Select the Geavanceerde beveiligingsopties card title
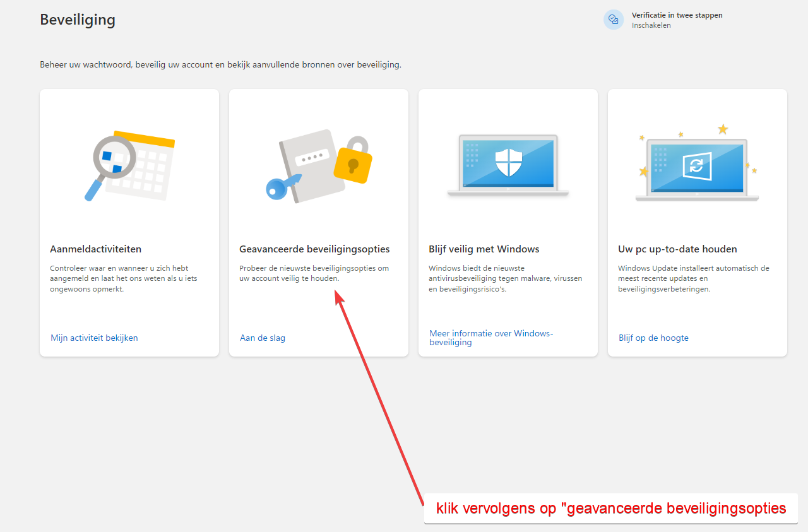Screen dimensions: 808x532 click(x=314, y=249)
